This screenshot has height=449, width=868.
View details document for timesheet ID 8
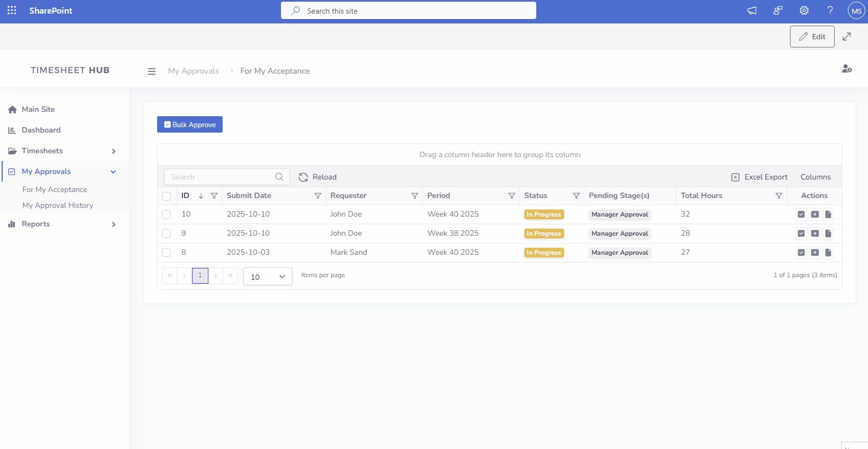click(828, 253)
